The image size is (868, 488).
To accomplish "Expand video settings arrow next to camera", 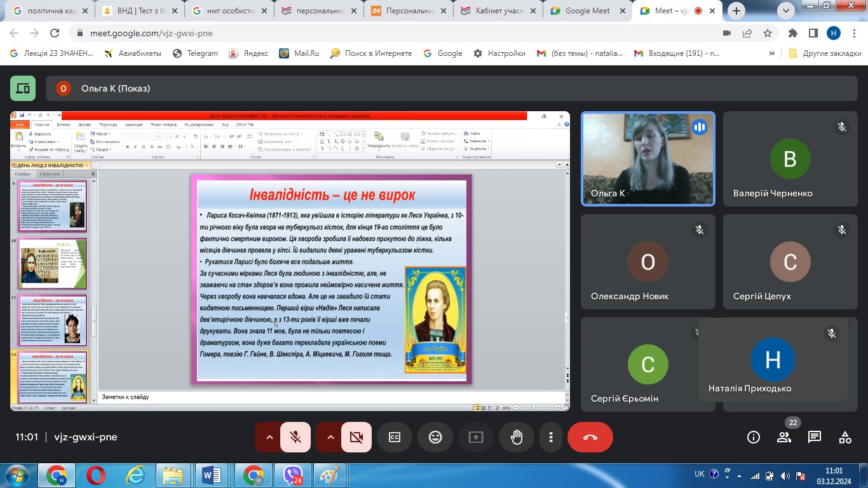I will (330, 437).
